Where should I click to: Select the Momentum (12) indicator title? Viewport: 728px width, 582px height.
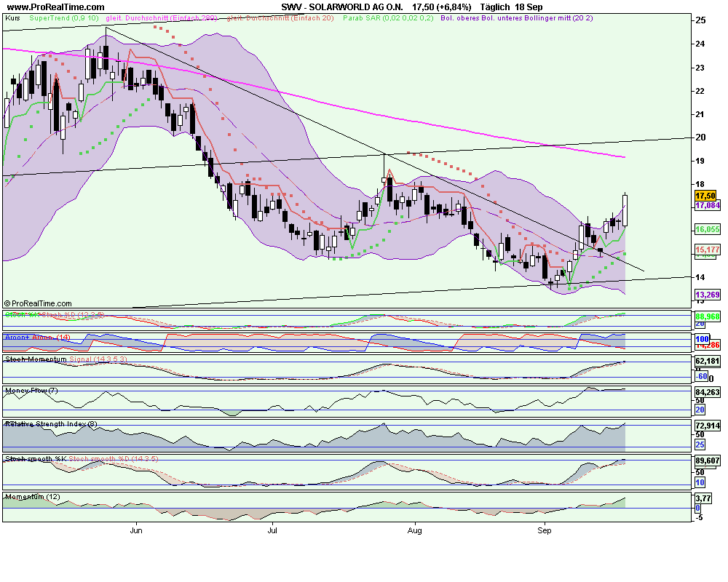33,497
